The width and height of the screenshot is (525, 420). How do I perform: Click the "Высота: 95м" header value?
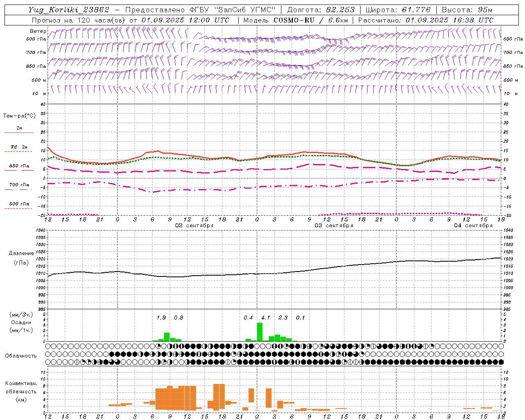click(x=467, y=10)
